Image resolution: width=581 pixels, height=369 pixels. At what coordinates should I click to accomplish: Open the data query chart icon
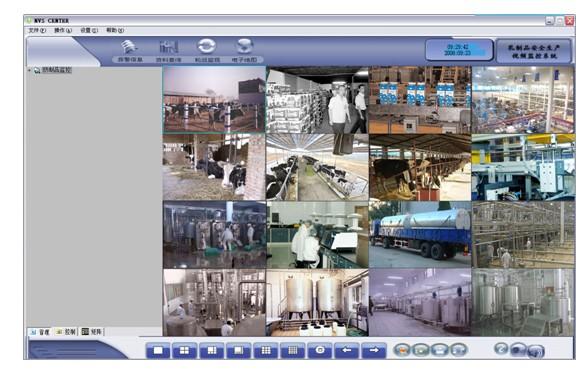[x=169, y=51]
